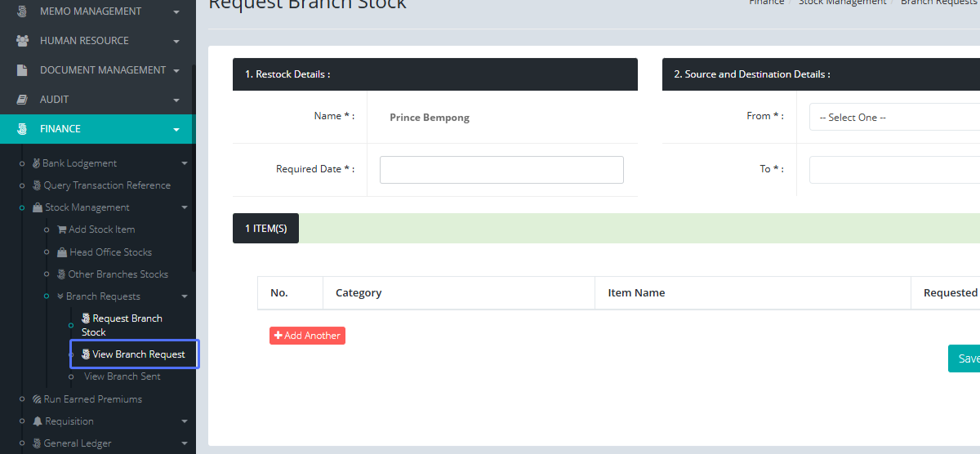Click the To destination field
The image size is (980, 454).
coord(894,170)
